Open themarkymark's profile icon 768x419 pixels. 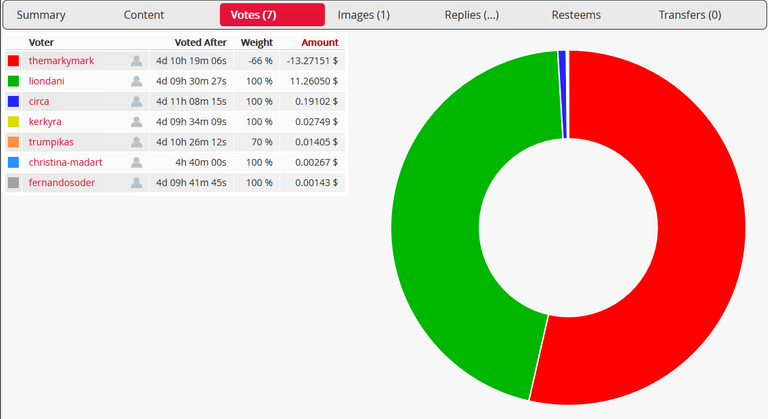(x=137, y=61)
